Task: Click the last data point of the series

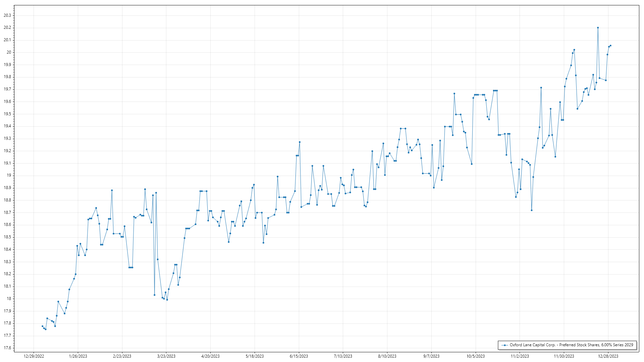Action: coord(610,46)
